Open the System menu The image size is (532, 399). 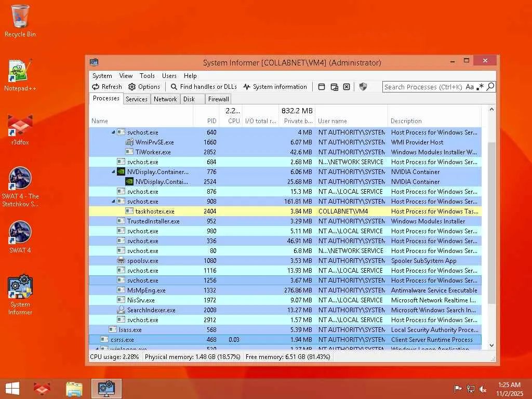pyautogui.click(x=102, y=76)
